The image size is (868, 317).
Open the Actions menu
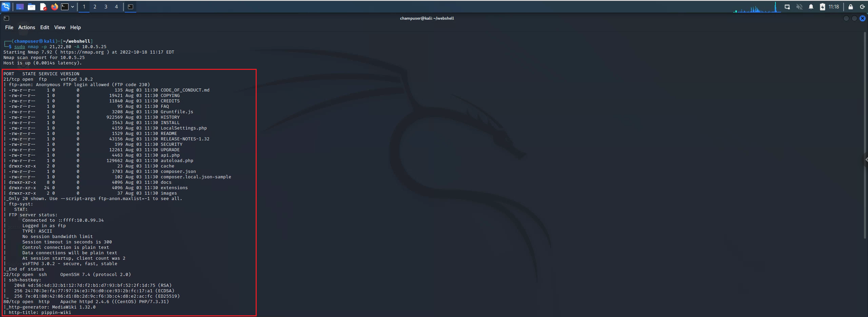click(27, 27)
